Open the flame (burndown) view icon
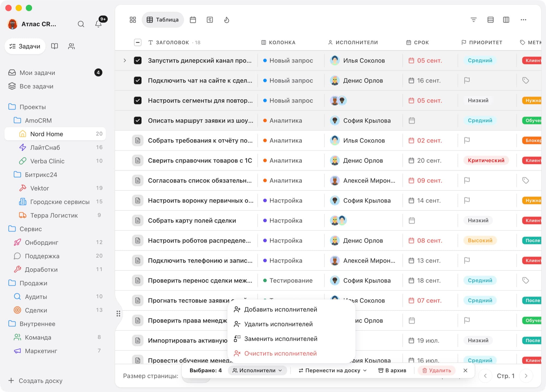 point(227,20)
